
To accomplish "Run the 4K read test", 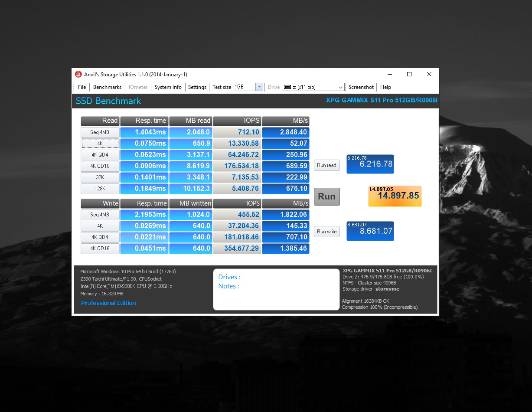I will [100, 144].
